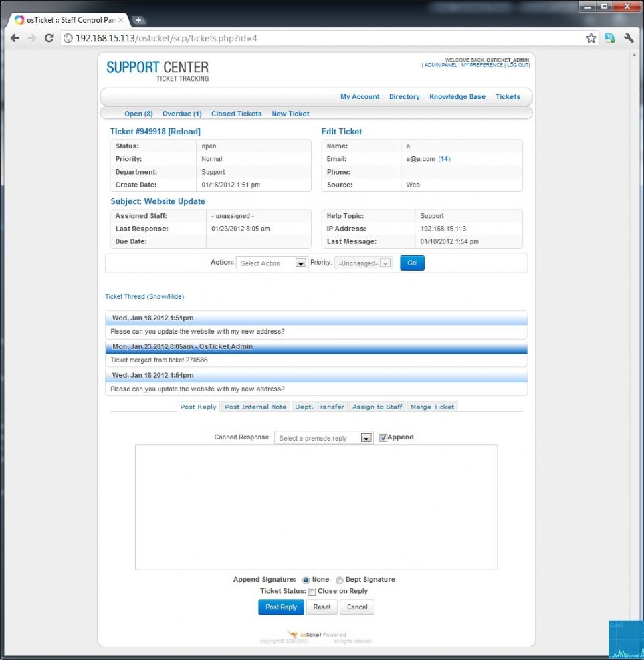Image resolution: width=644 pixels, height=660 pixels.
Task: Reload the page with refresh icon
Action: coord(49,38)
